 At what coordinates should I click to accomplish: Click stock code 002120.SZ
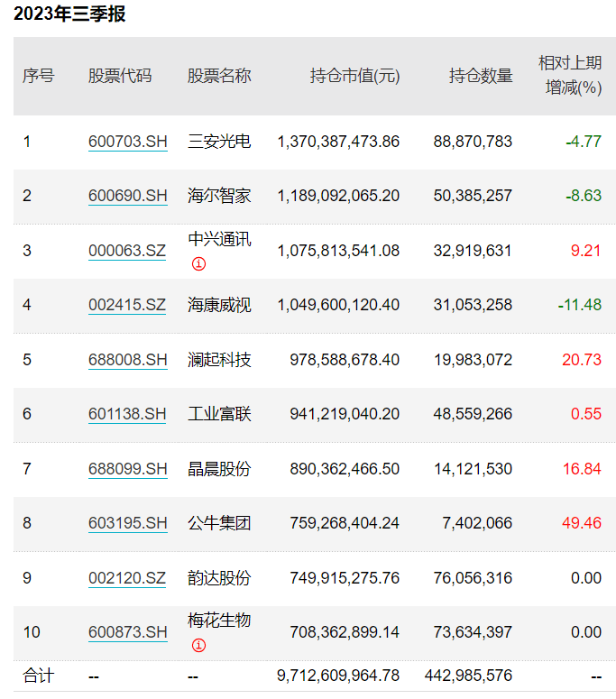point(127,578)
